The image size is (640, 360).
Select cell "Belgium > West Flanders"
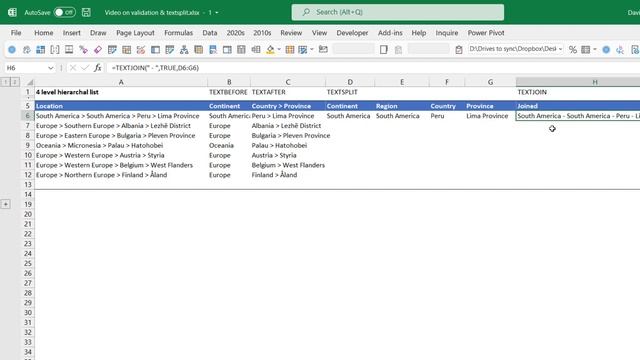288,165
